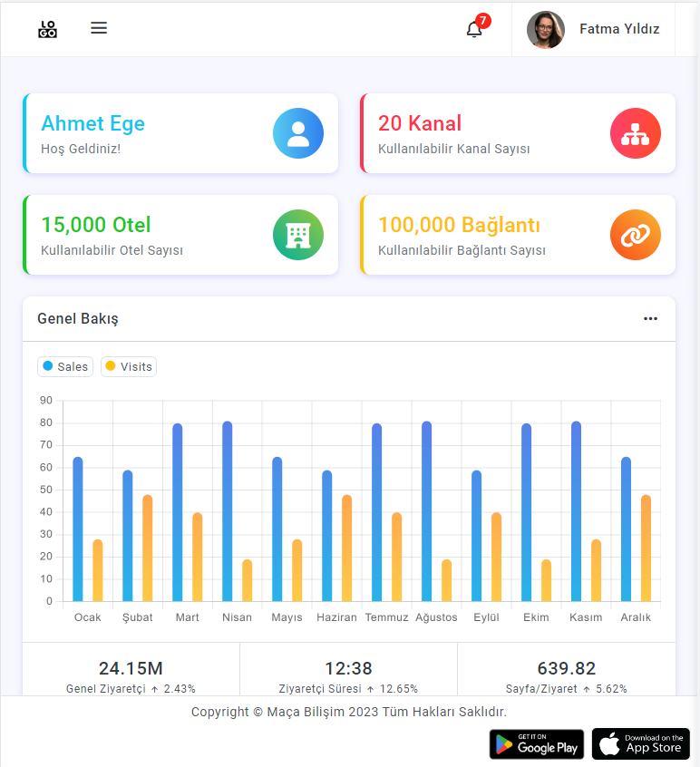
Task: Expand the Genel Bakış three-dot options menu
Action: [650, 318]
